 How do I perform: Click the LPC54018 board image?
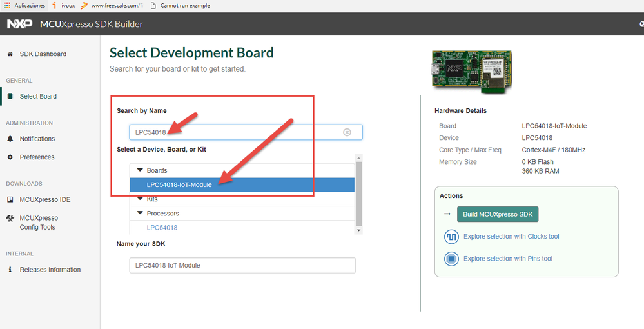click(x=472, y=71)
